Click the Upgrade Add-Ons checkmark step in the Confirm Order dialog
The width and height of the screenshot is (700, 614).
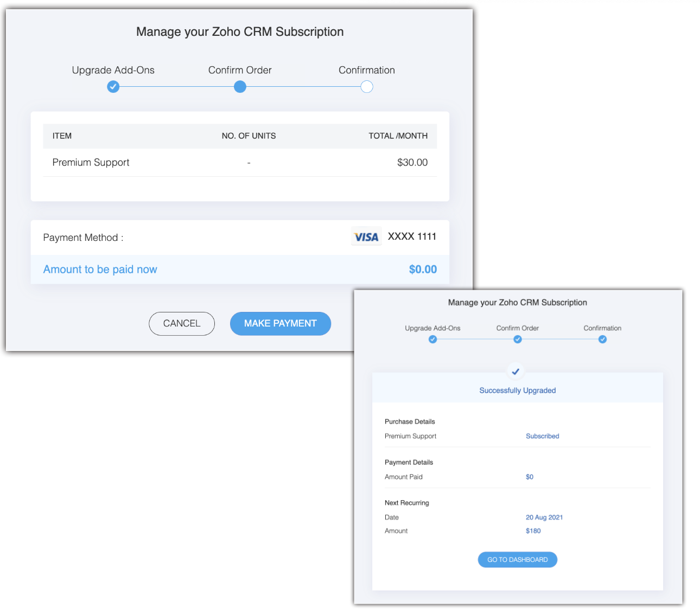[113, 86]
